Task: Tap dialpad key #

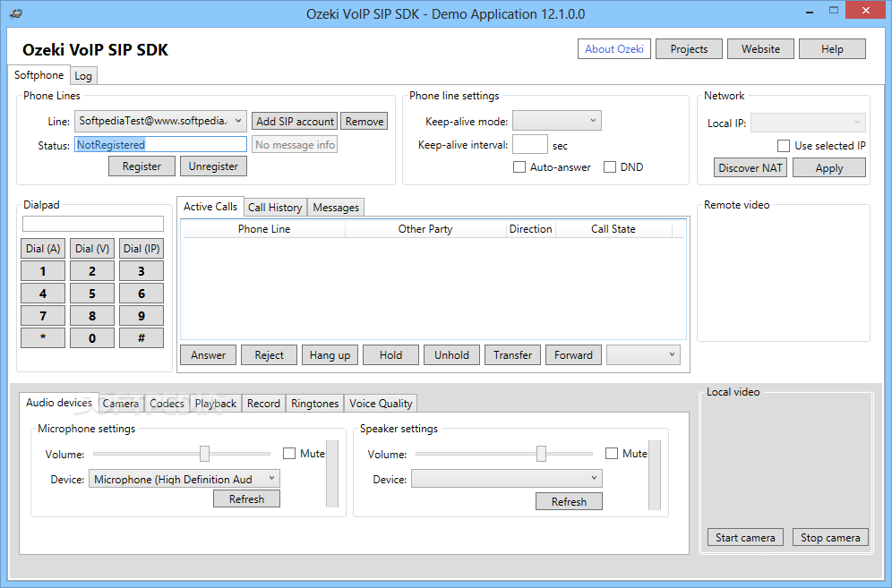Action: click(x=142, y=337)
